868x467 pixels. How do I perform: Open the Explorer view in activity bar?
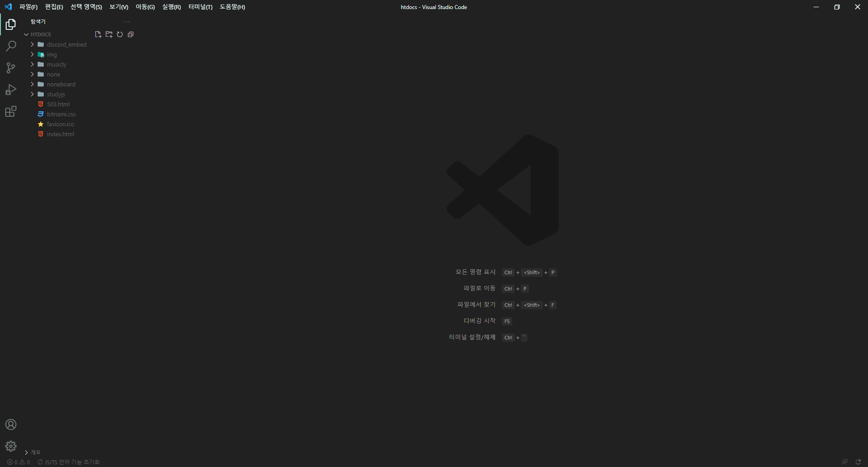(x=11, y=24)
